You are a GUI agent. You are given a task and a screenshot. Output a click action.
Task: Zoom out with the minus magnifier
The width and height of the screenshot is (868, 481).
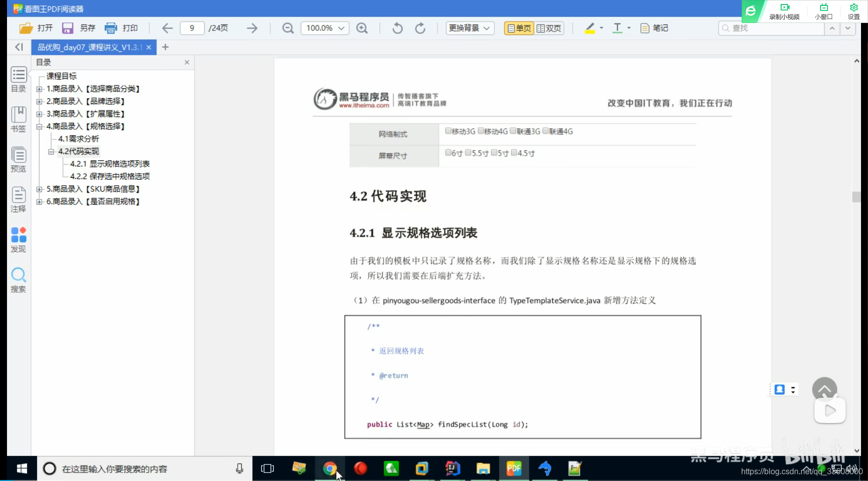click(288, 28)
